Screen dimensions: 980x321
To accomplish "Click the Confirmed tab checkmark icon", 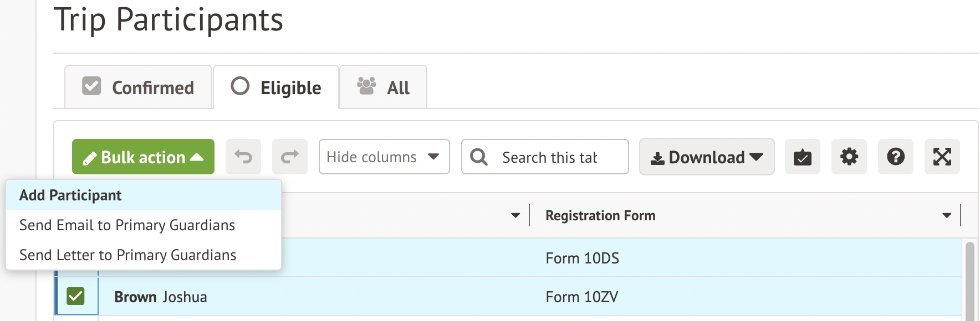I will (91, 86).
